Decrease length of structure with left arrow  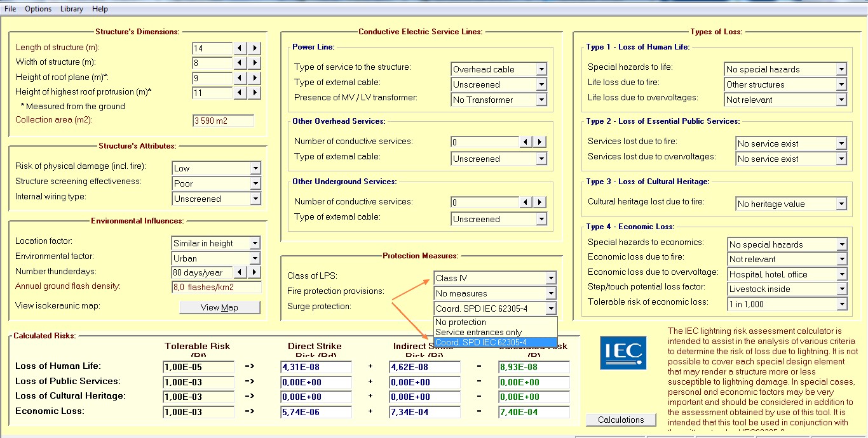tap(240, 48)
